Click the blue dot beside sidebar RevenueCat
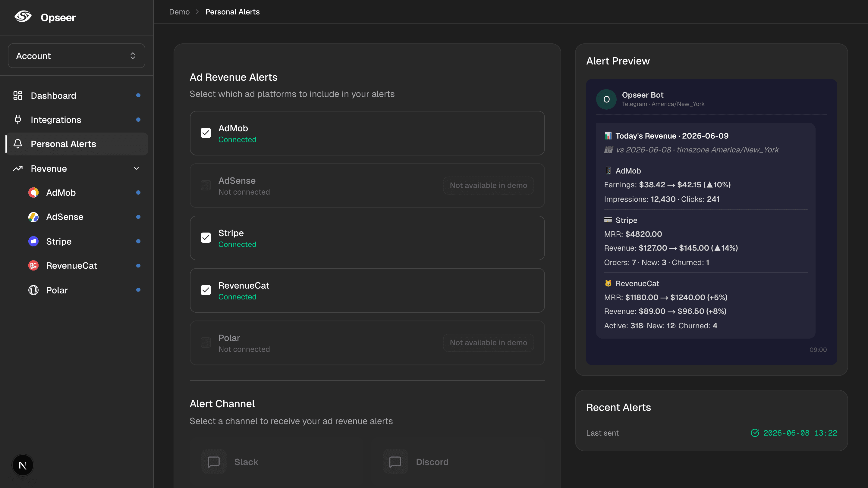The width and height of the screenshot is (868, 488). coord(138,266)
